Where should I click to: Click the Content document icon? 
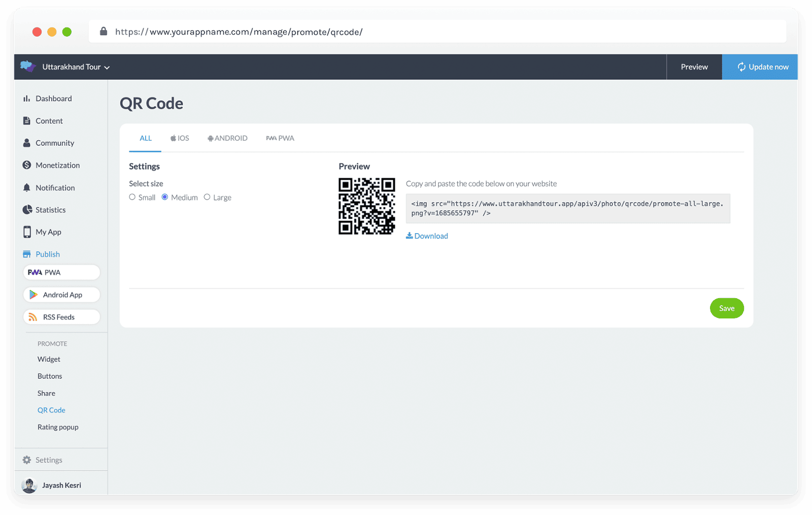coord(27,121)
